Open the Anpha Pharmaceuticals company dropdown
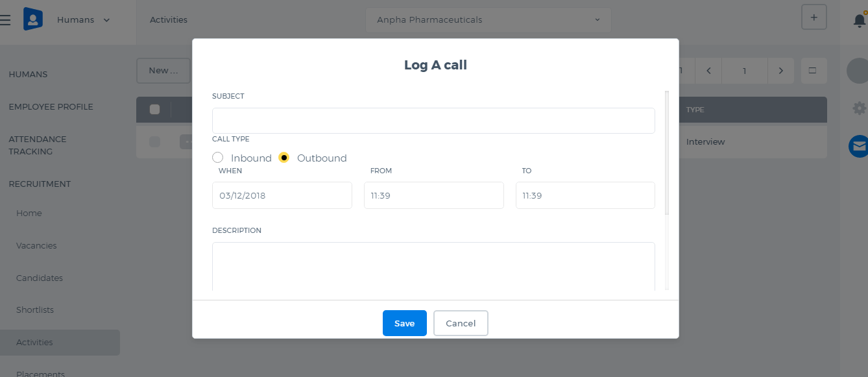Image resolution: width=868 pixels, height=377 pixels. (x=488, y=20)
